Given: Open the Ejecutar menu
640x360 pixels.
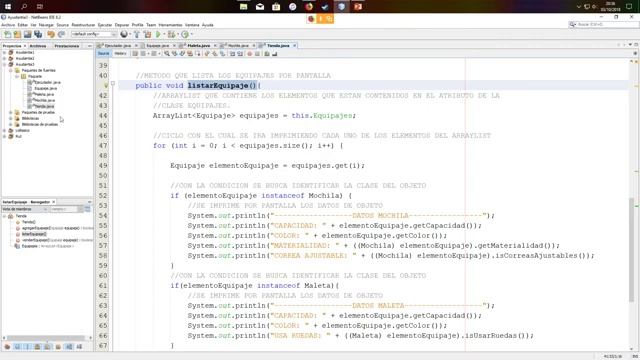Looking at the screenshot, I should click(x=104, y=25).
